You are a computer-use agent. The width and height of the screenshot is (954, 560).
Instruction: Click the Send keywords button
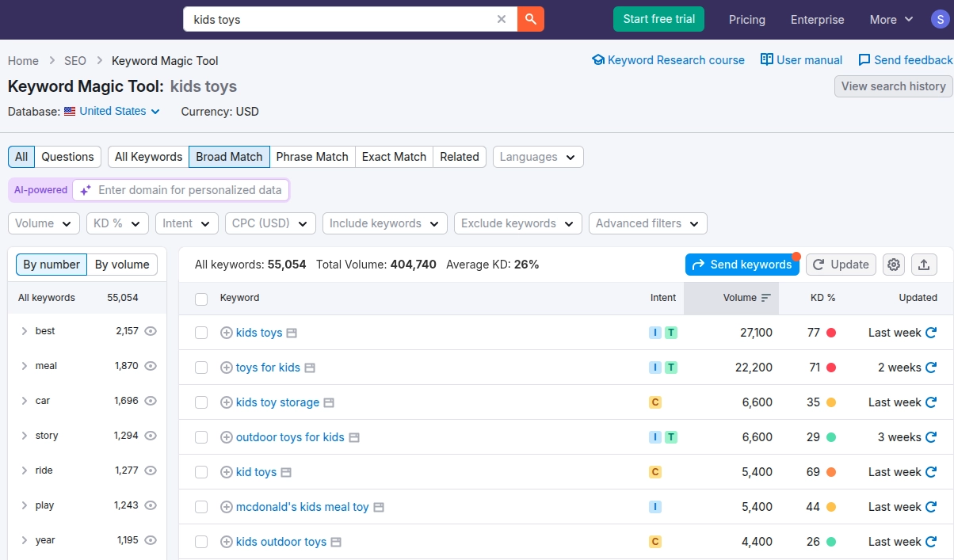click(x=742, y=265)
